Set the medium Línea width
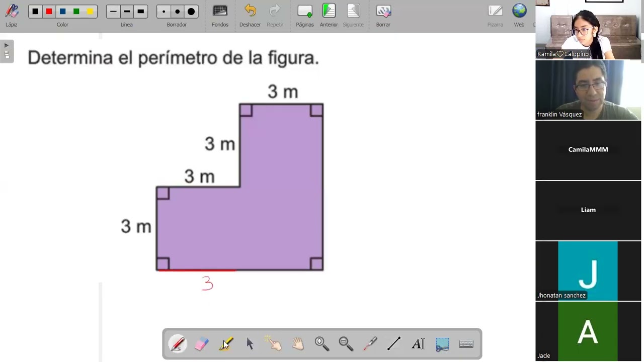The width and height of the screenshot is (644, 362). 127,12
